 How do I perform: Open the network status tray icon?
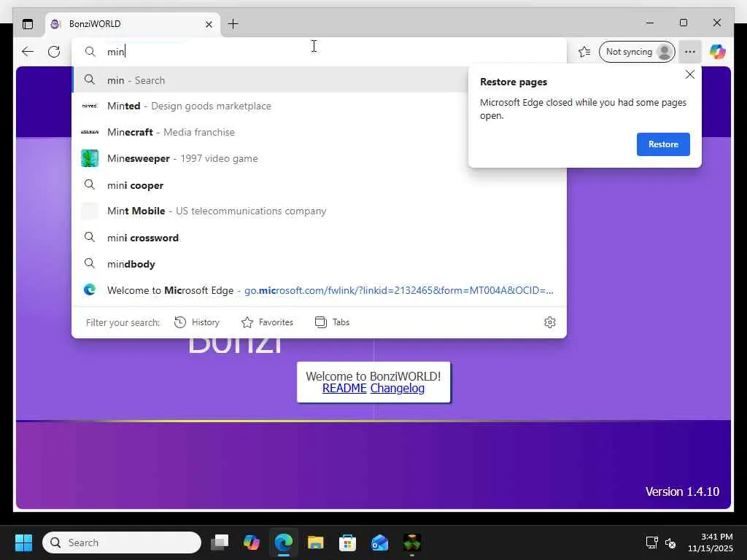pos(651,542)
